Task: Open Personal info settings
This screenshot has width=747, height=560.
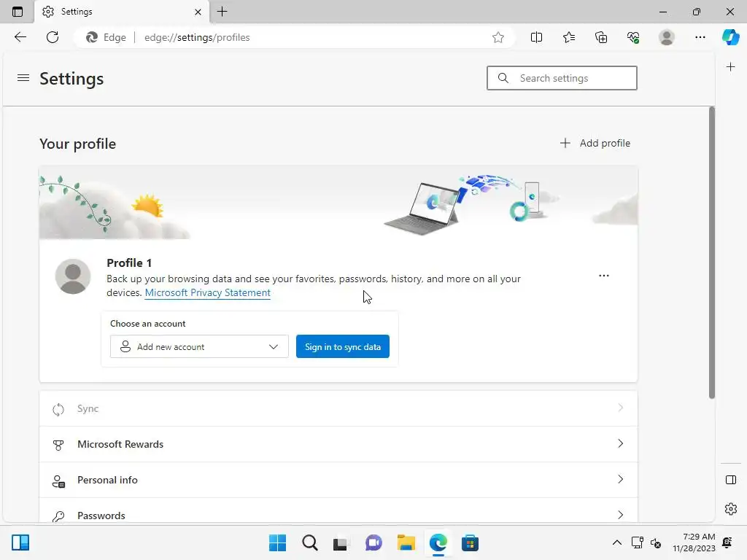Action: point(338,480)
